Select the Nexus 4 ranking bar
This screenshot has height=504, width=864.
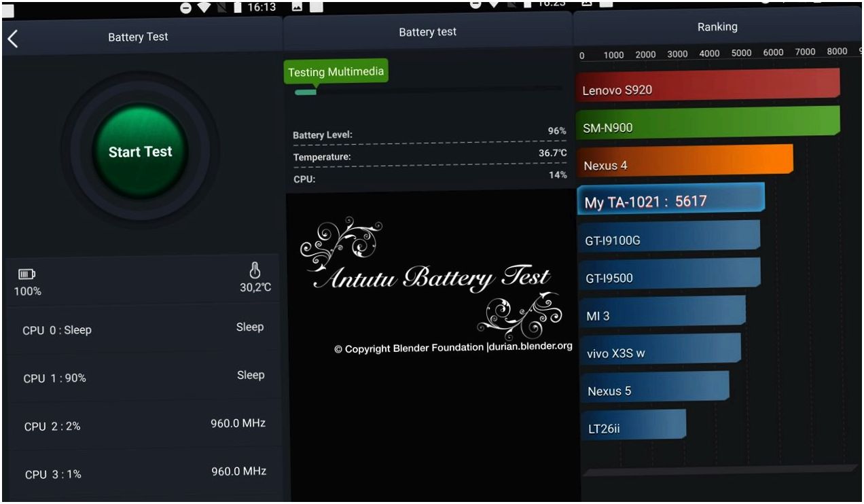[685, 161]
